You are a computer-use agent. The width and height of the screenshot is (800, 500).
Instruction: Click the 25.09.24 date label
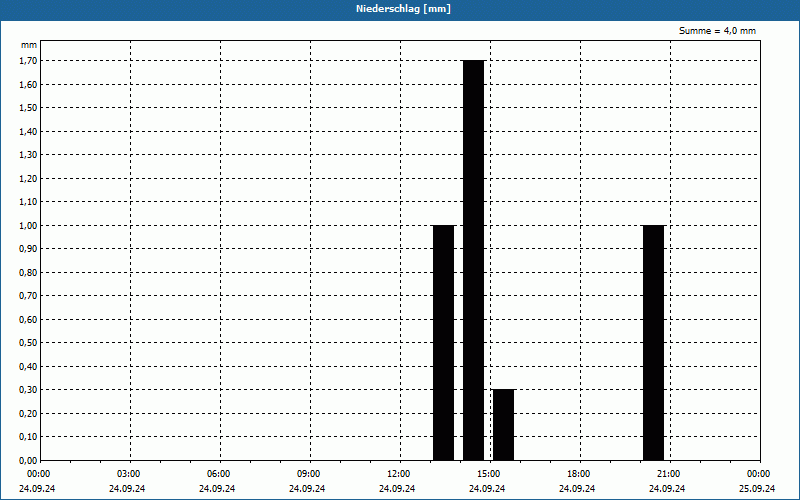coord(757,488)
